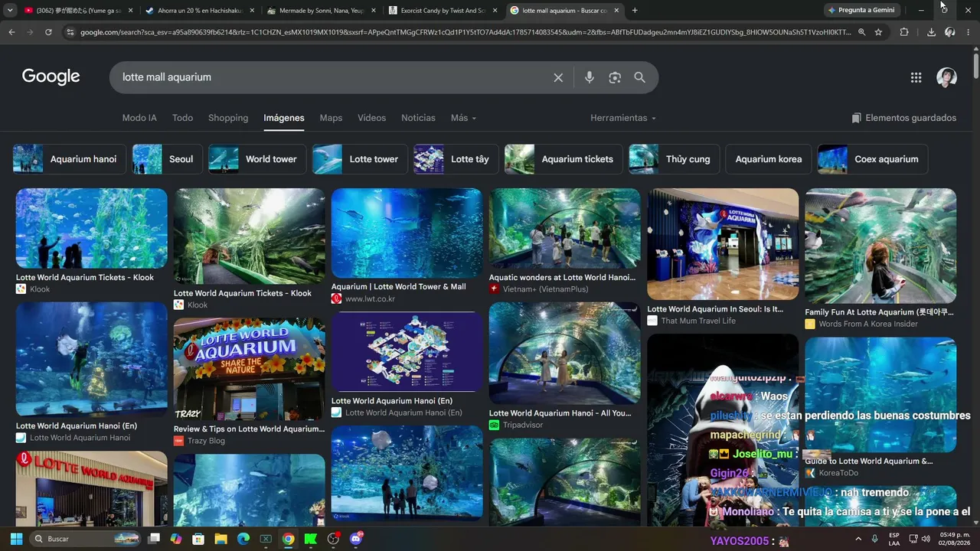Click the Google logo
The image size is (980, 551).
coord(51,77)
